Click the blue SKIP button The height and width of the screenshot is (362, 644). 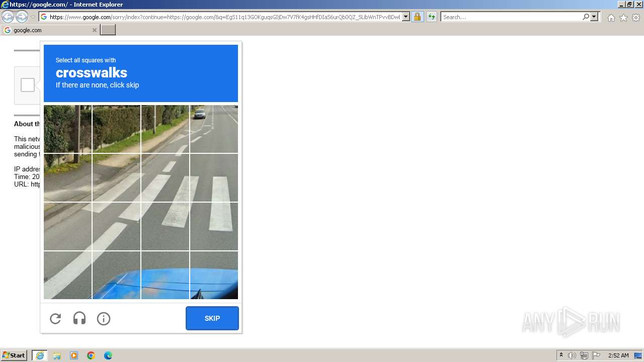tap(212, 318)
